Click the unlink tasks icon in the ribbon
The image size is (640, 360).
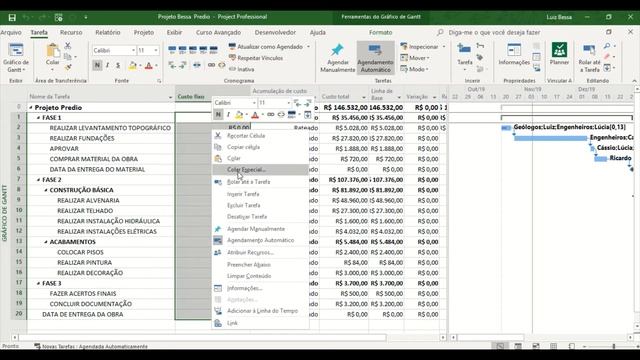pyautogui.click(x=222, y=65)
